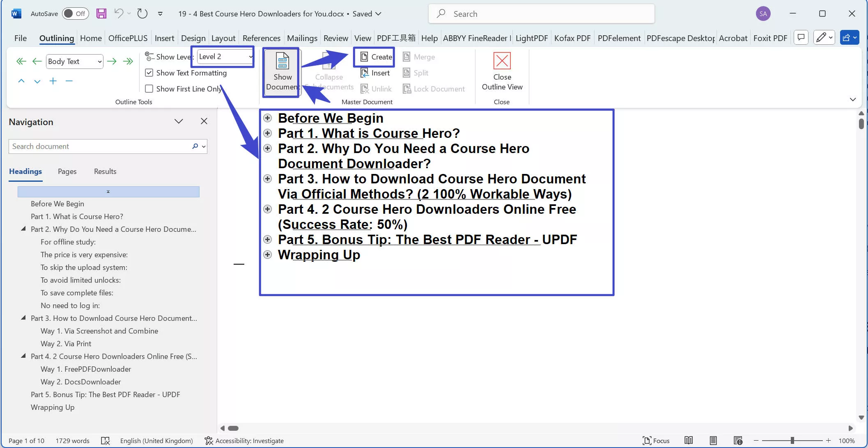Click the Move Up outline arrow
Viewport: 868px width, 448px height.
coord(21,81)
